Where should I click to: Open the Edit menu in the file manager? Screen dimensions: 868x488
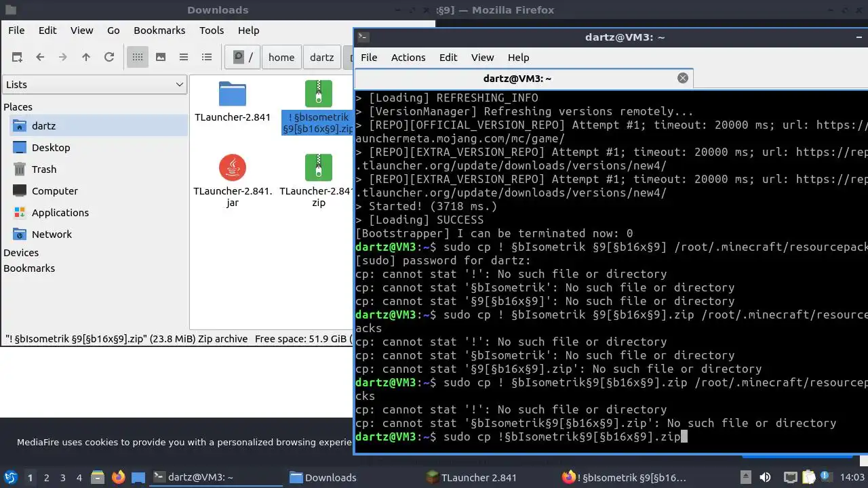(47, 30)
